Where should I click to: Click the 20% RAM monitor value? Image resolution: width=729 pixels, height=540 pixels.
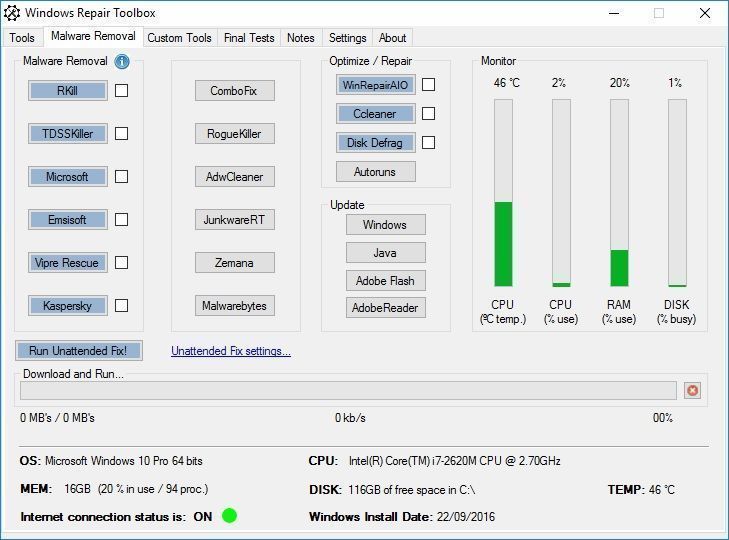(x=619, y=83)
